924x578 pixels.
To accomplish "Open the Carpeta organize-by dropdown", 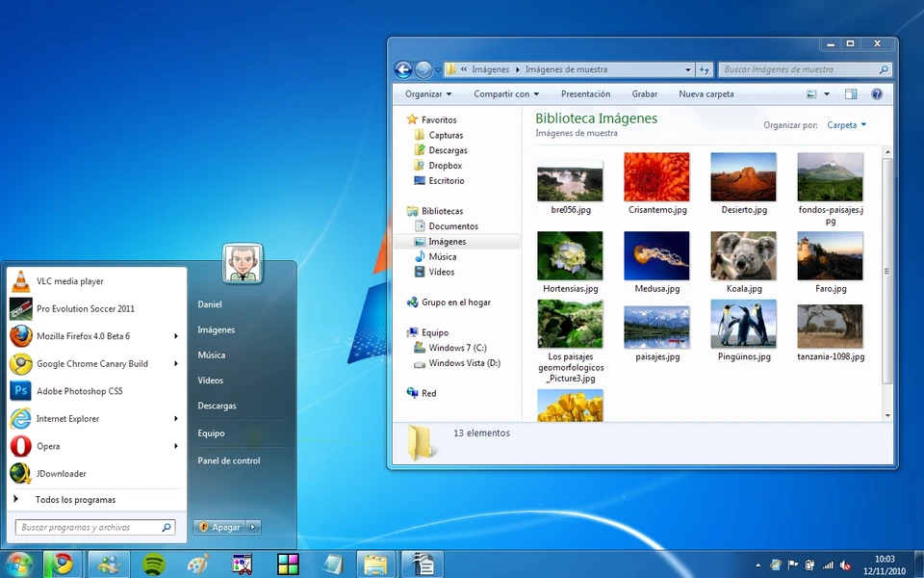I will [x=845, y=125].
